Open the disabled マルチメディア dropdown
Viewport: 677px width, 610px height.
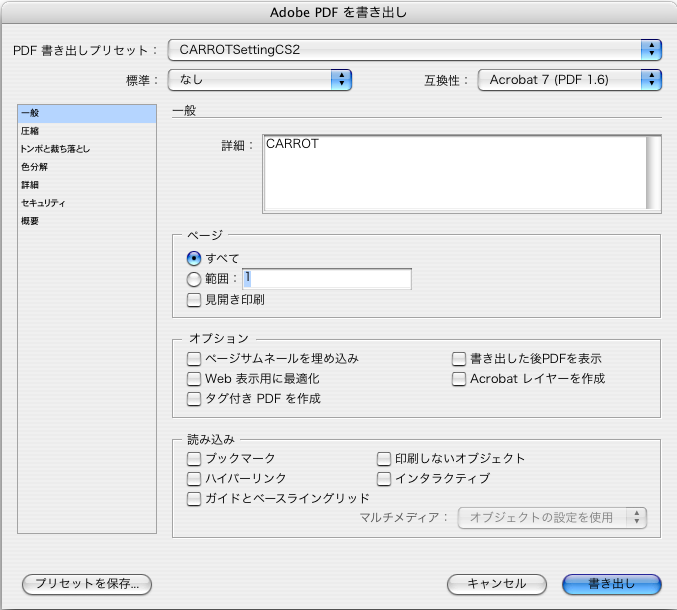552,518
